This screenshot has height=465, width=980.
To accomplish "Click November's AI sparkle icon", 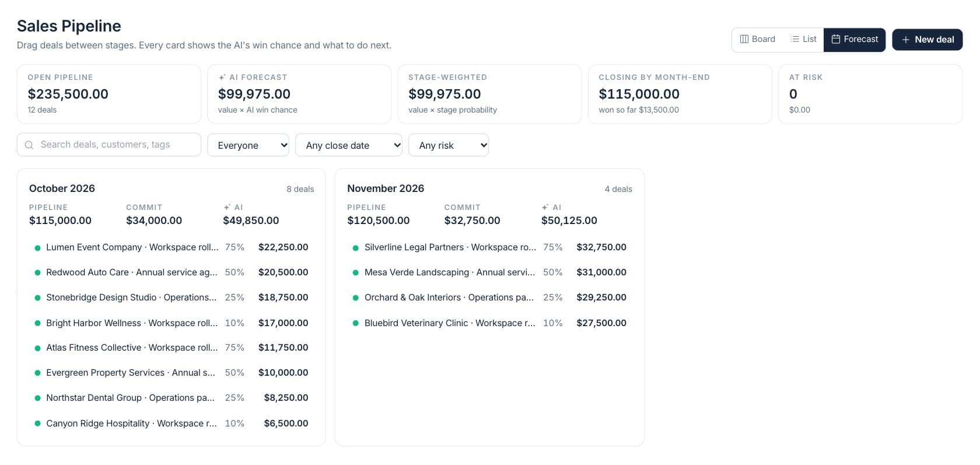I will pyautogui.click(x=545, y=207).
